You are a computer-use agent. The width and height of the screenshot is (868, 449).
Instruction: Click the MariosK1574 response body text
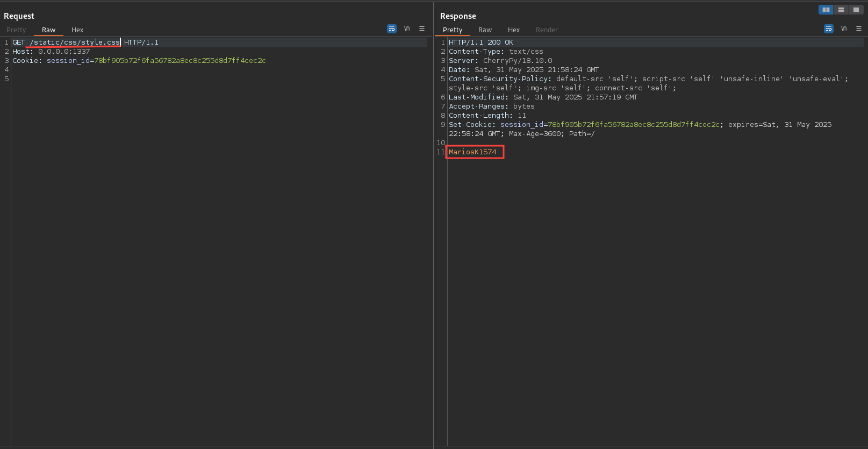point(473,152)
